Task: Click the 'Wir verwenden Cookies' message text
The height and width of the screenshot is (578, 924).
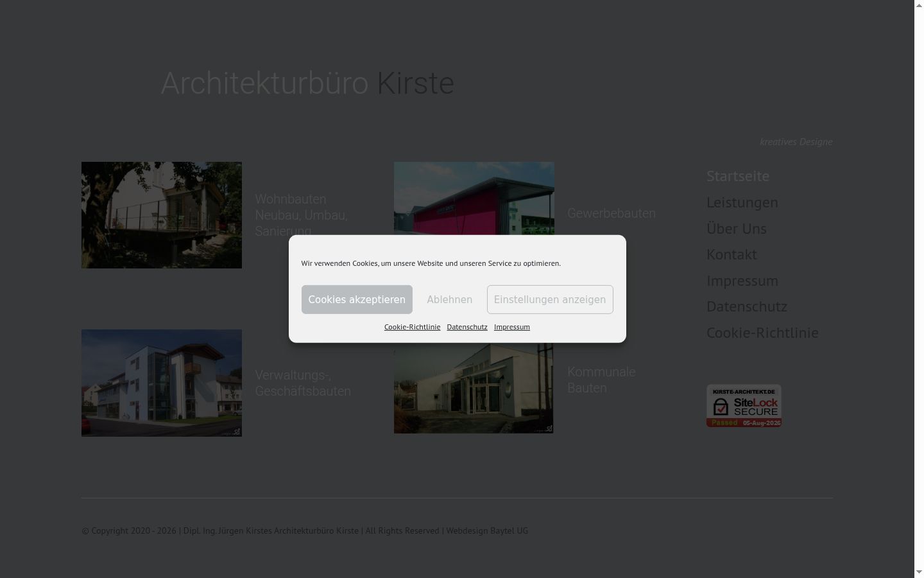Action: [x=431, y=263]
